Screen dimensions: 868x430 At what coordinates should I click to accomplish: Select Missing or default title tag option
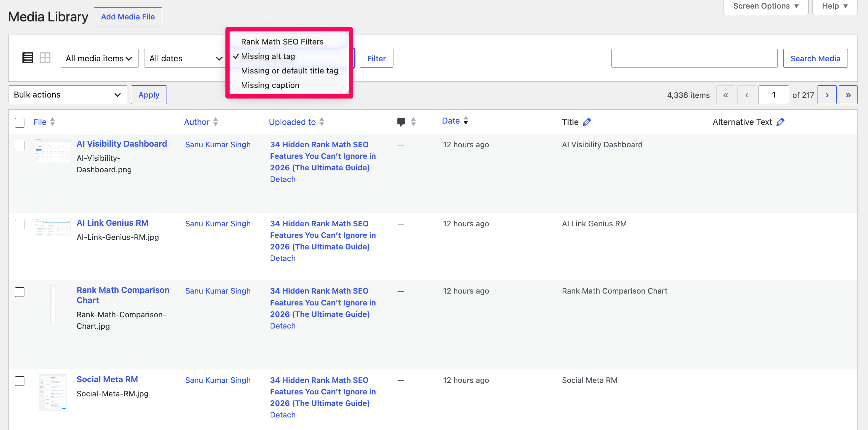289,71
